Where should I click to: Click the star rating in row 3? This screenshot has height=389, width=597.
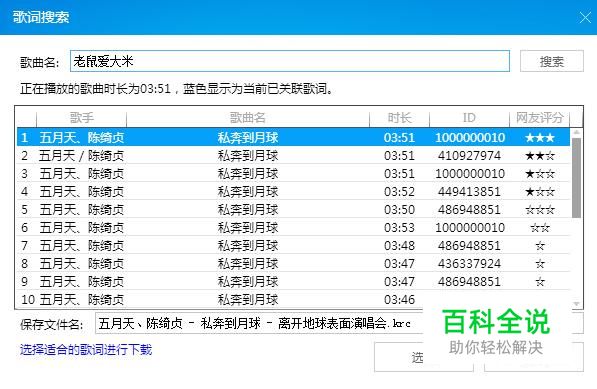[540, 174]
